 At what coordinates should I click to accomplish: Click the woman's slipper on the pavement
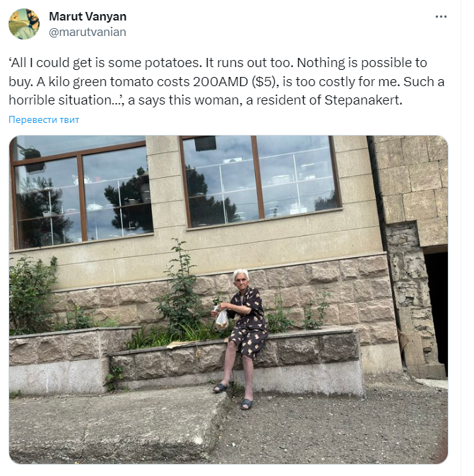(x=247, y=404)
